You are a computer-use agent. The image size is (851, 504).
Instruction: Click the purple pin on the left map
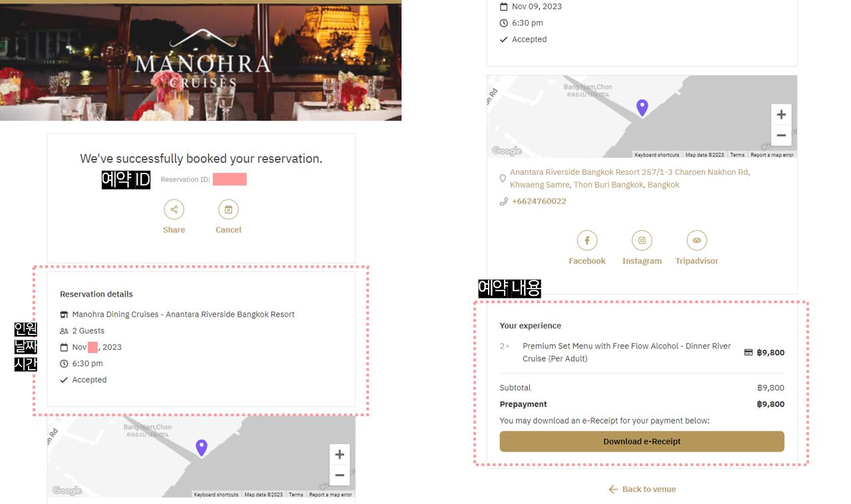[x=201, y=448]
